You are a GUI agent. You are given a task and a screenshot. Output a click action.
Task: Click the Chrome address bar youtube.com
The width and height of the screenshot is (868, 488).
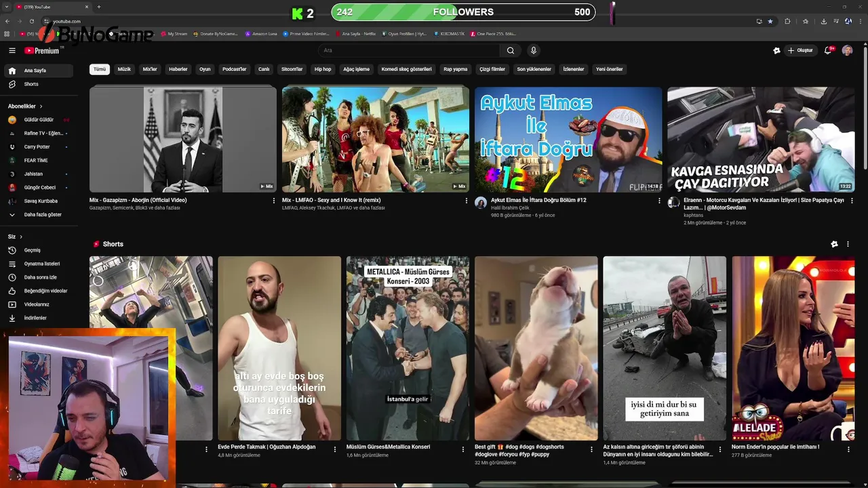(x=66, y=21)
